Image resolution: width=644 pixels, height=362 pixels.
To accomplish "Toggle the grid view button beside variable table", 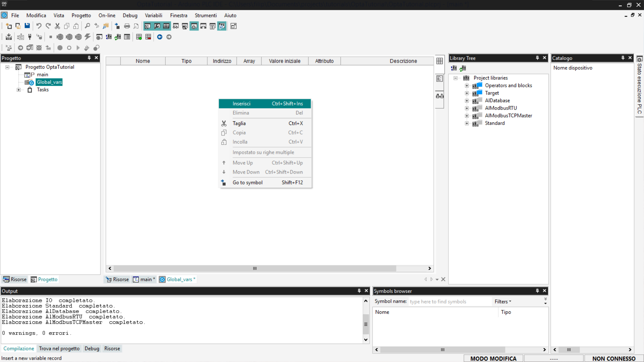I will [439, 61].
